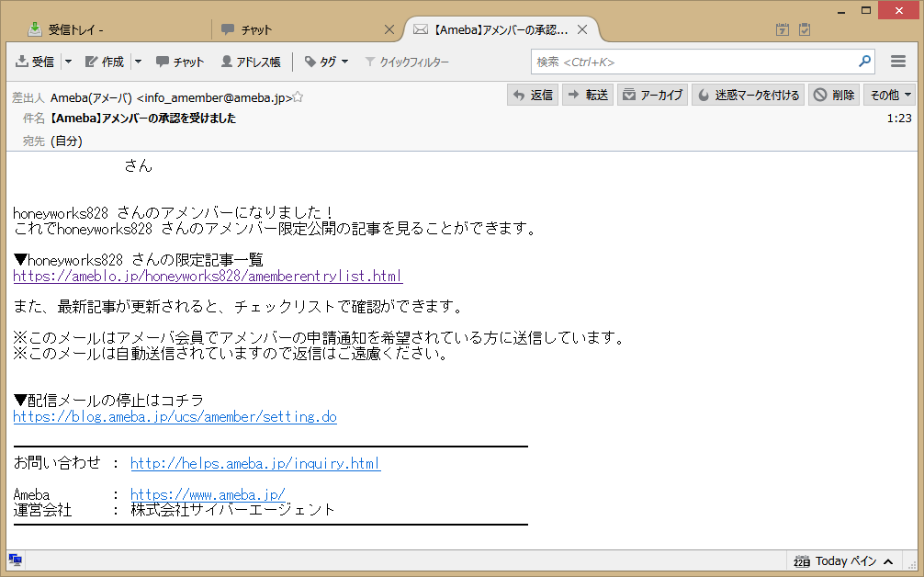
Task: Toggle the star next to the sender address
Action: click(x=299, y=97)
